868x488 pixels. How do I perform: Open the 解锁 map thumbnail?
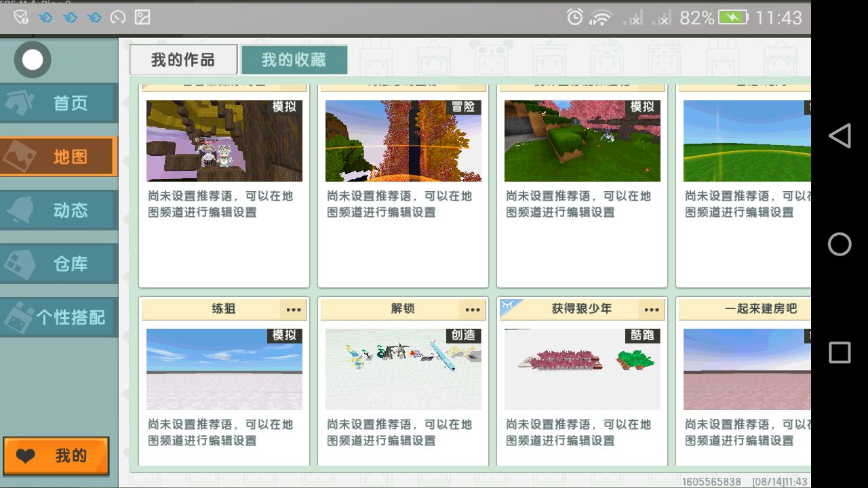click(403, 369)
